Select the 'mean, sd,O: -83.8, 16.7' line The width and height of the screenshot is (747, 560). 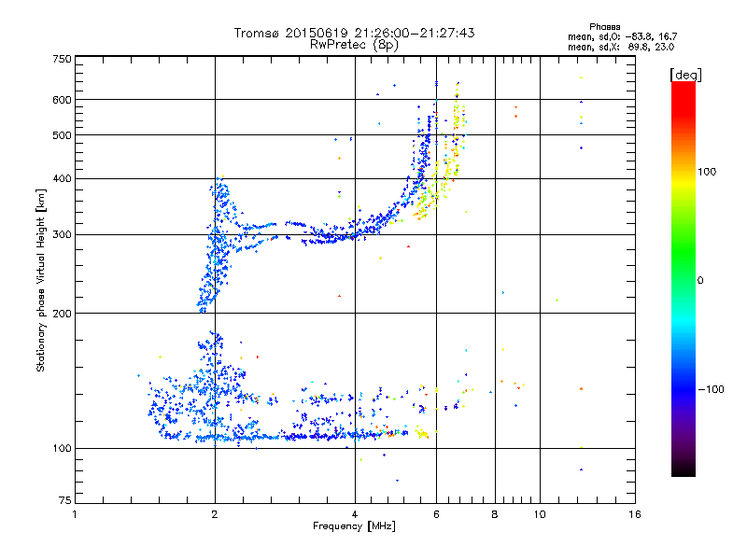click(x=622, y=36)
